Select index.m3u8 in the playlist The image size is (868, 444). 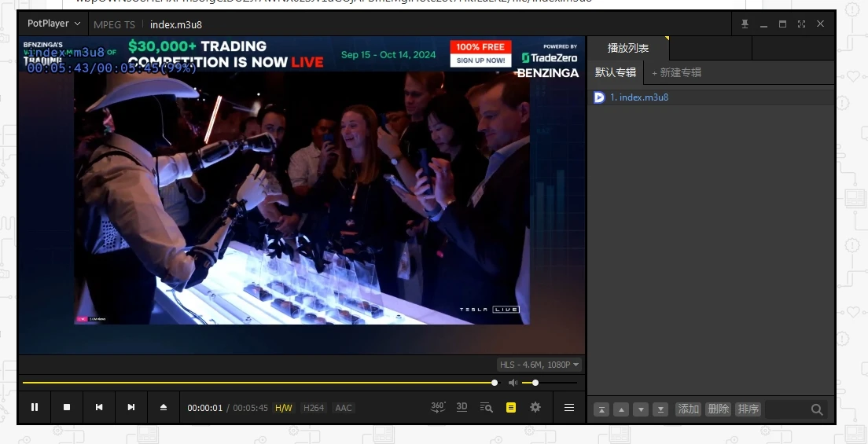pyautogui.click(x=643, y=97)
